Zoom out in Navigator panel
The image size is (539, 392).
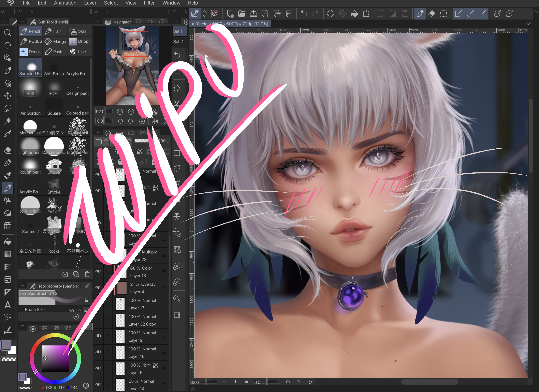coord(120,112)
